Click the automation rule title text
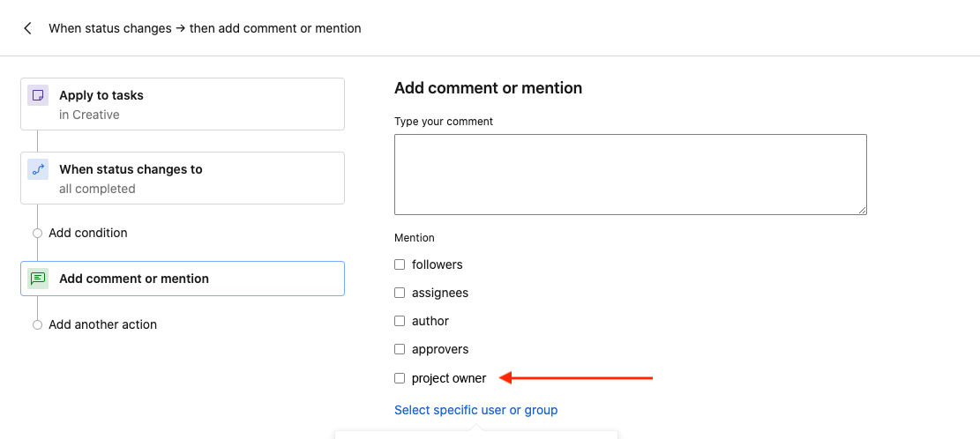 pos(205,28)
